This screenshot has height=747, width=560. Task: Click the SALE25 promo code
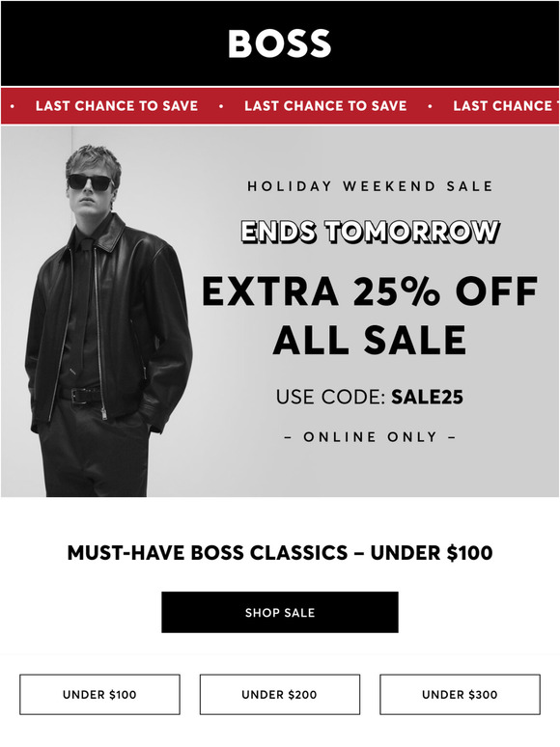tap(427, 397)
